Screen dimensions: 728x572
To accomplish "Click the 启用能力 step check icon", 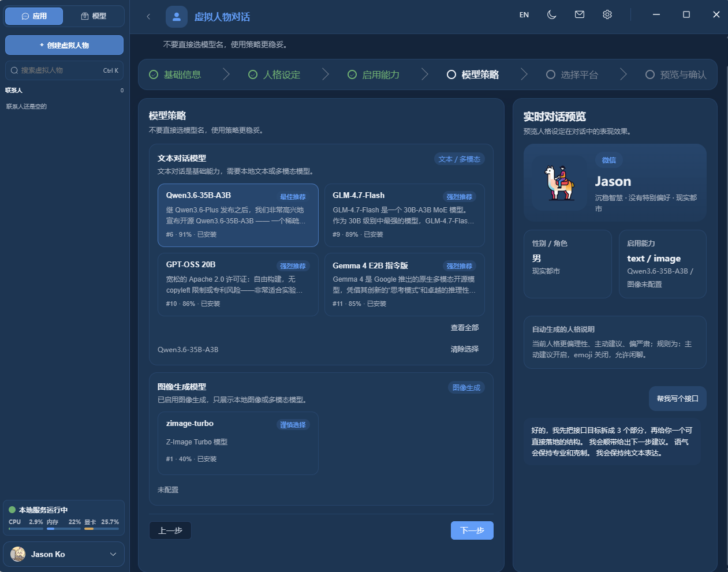I will click(352, 74).
